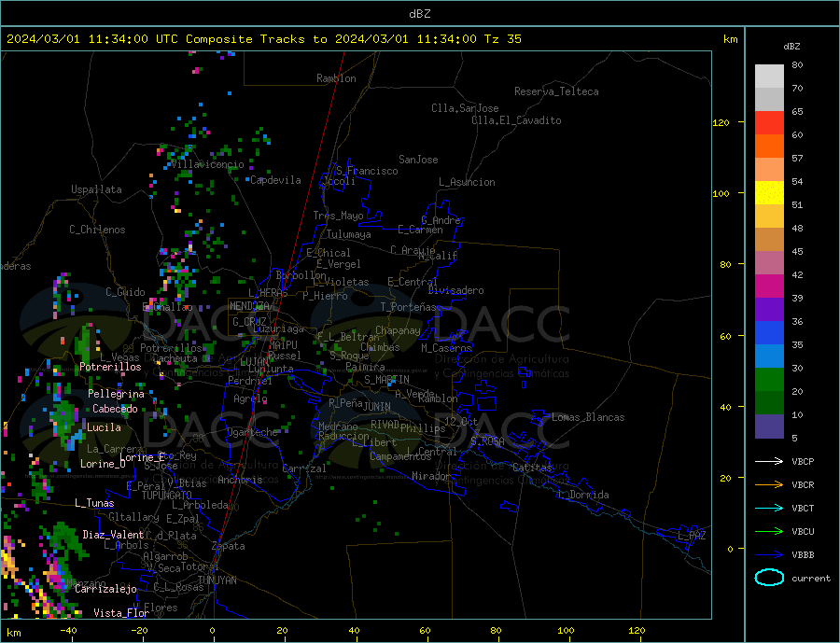Click the TUNUYAN label
840x643 pixels.
(217, 580)
